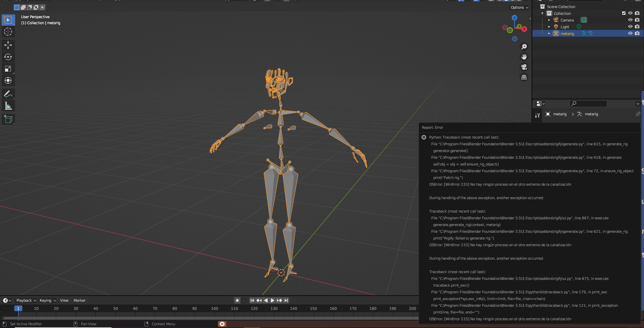
Task: Jump to the first frame
Action: (252, 300)
